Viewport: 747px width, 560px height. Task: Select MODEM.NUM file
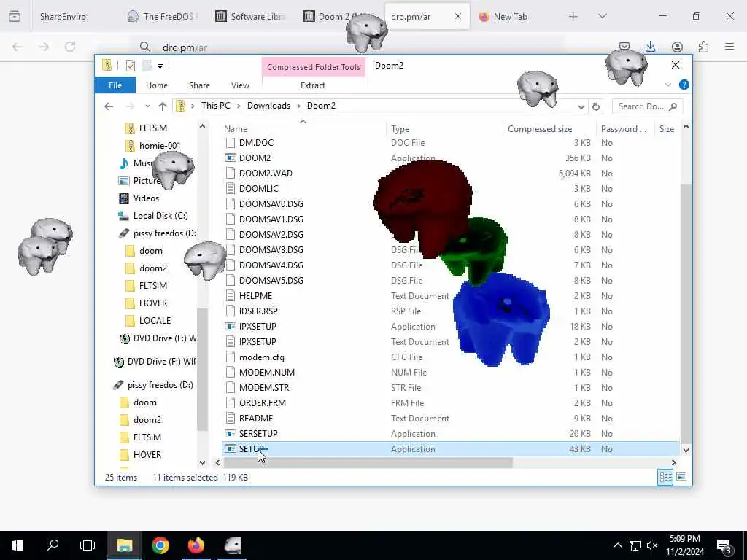click(x=267, y=373)
